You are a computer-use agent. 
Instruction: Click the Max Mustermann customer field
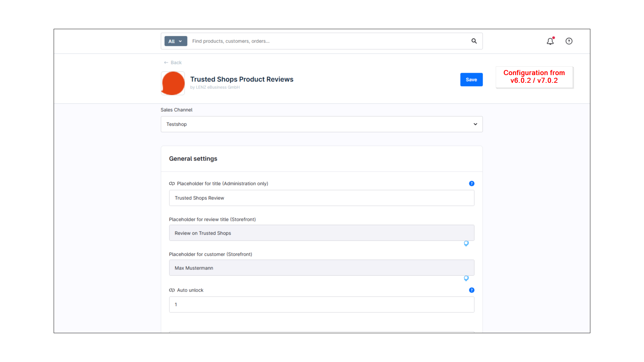pos(322,268)
